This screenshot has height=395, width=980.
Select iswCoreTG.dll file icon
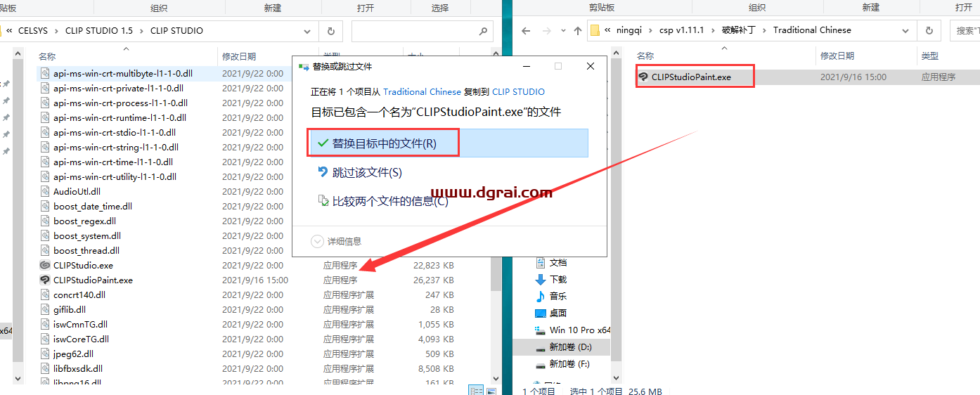[46, 339]
